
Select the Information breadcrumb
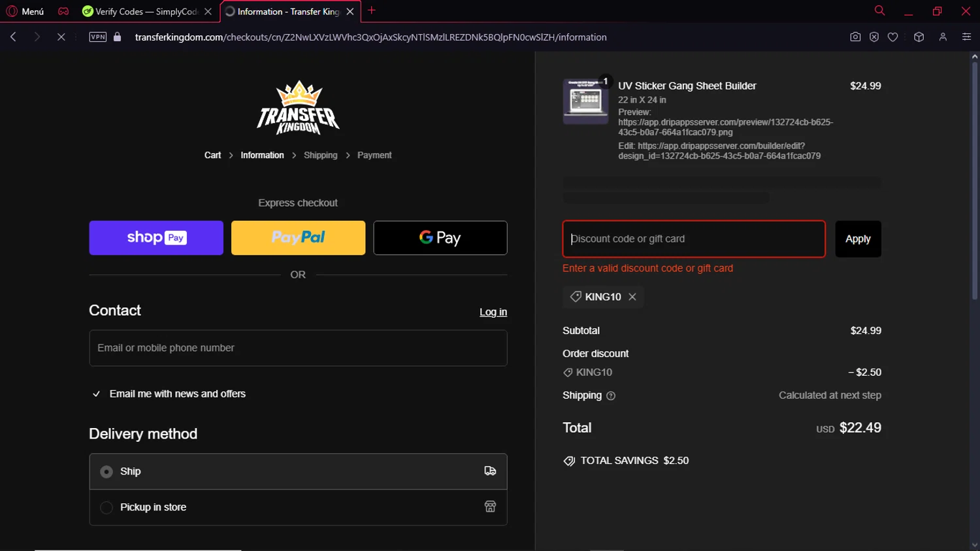(x=262, y=155)
